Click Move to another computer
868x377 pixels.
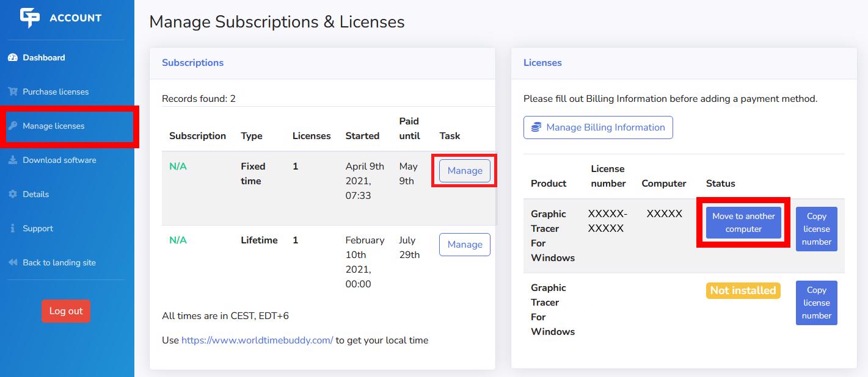(x=743, y=223)
